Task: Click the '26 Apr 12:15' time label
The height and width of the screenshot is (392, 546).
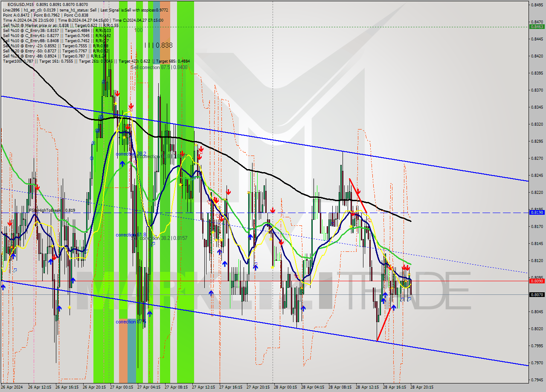Action: tap(40, 387)
